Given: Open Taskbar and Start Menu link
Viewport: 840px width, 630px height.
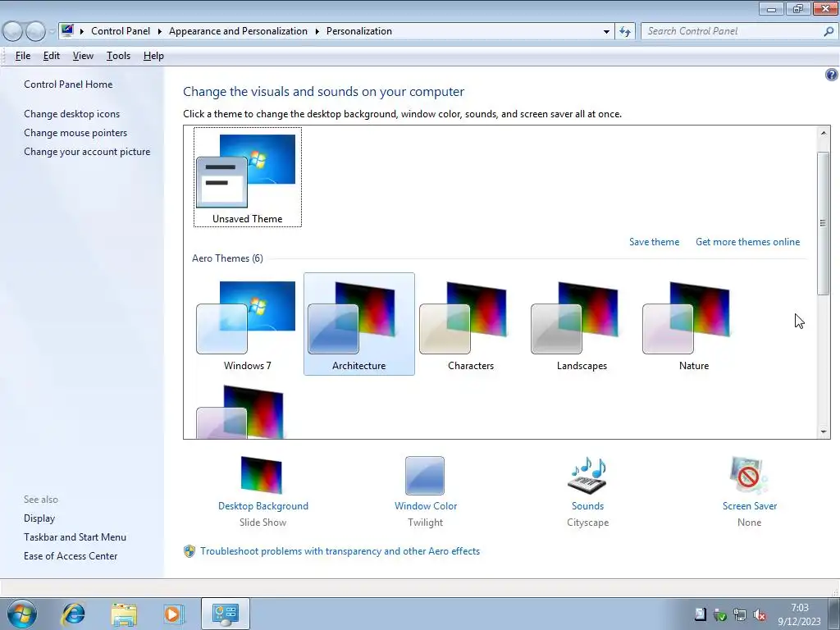Looking at the screenshot, I should tap(75, 537).
